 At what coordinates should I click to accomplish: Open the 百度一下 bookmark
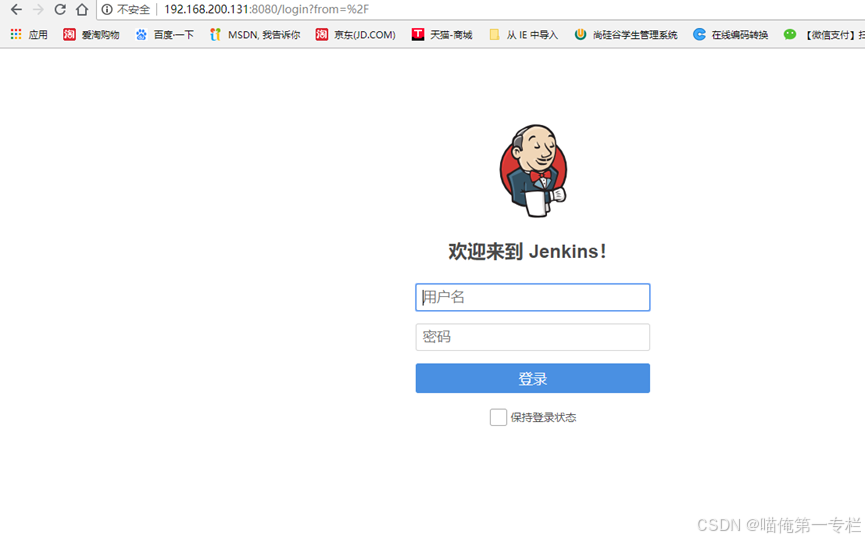point(165,35)
